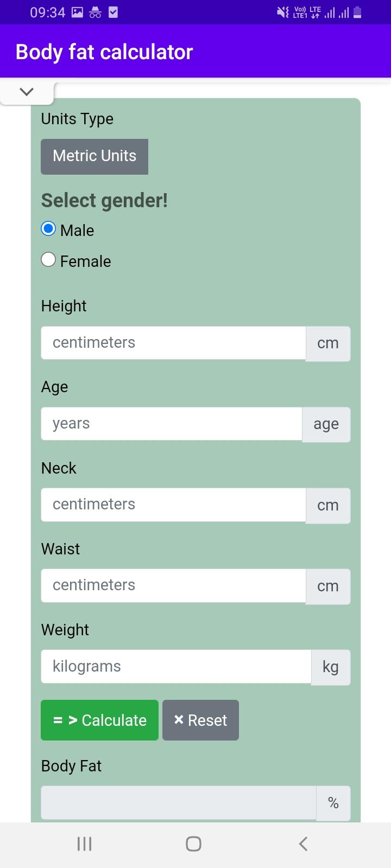Click the Neck centimeters input field
This screenshot has width=391, height=868.
[173, 505]
